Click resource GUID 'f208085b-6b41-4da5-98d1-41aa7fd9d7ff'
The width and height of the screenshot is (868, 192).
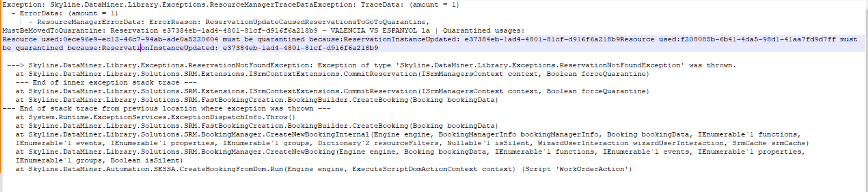758,39
